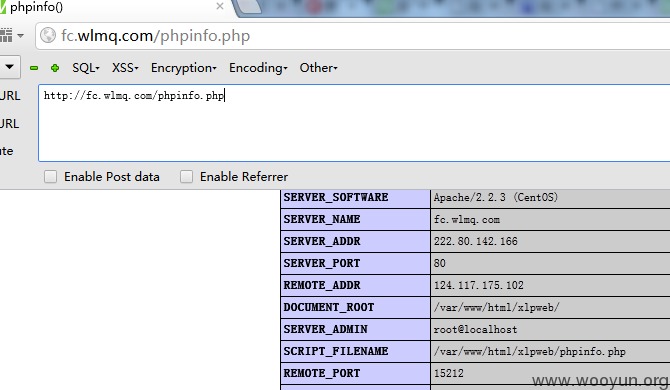Click REMOTE_PORT row label

pos(322,373)
